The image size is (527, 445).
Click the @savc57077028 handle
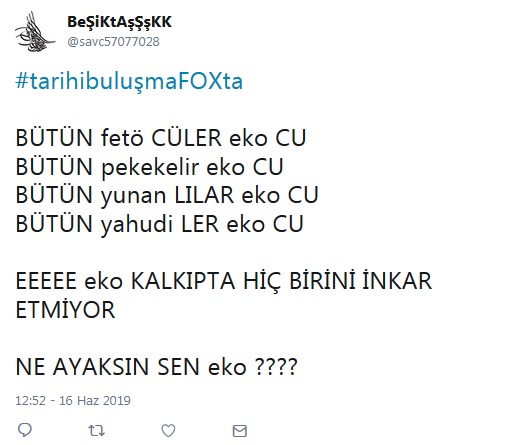(x=113, y=42)
